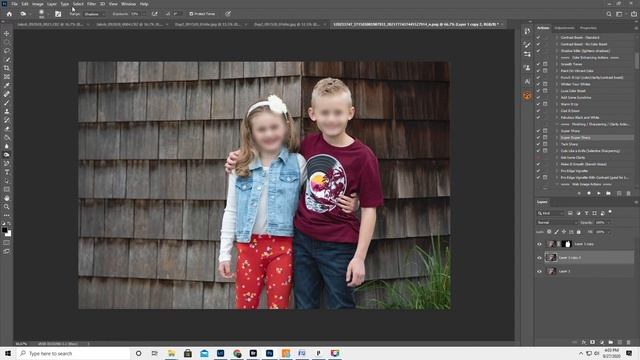This screenshot has width=640, height=360.
Task: Open the brush settings panel toggle icon
Action: [x=58, y=14]
